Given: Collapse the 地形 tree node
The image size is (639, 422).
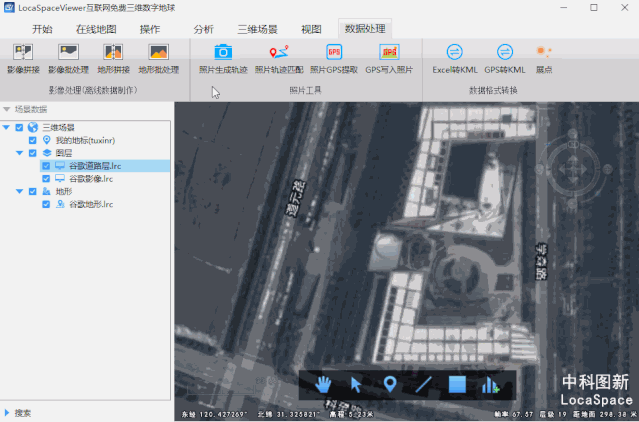Looking at the screenshot, I should (19, 191).
